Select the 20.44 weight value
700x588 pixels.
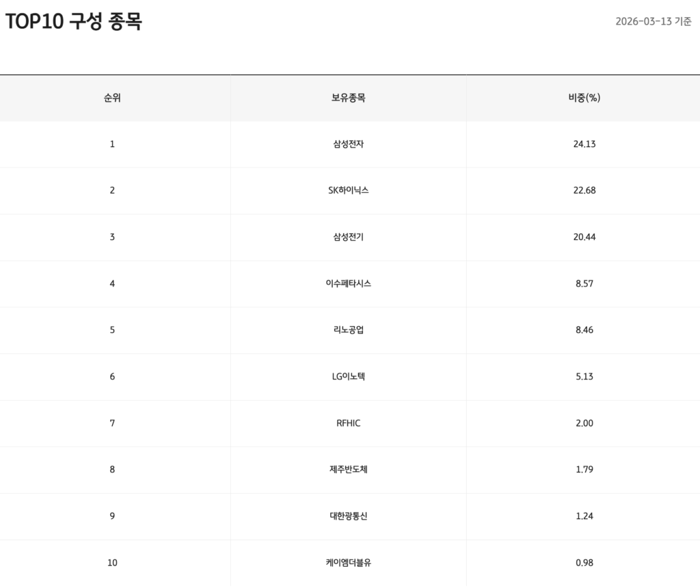click(x=584, y=237)
